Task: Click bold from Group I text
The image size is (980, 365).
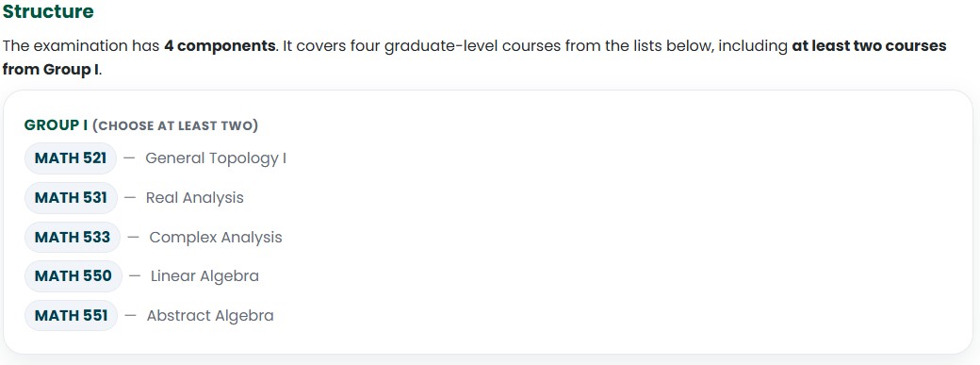Action: (x=51, y=70)
